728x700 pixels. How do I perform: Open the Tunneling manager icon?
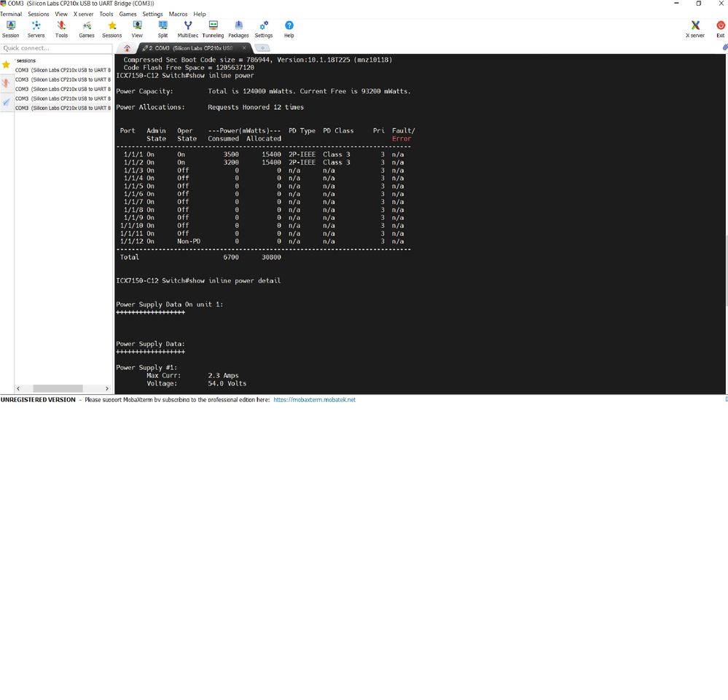click(213, 29)
